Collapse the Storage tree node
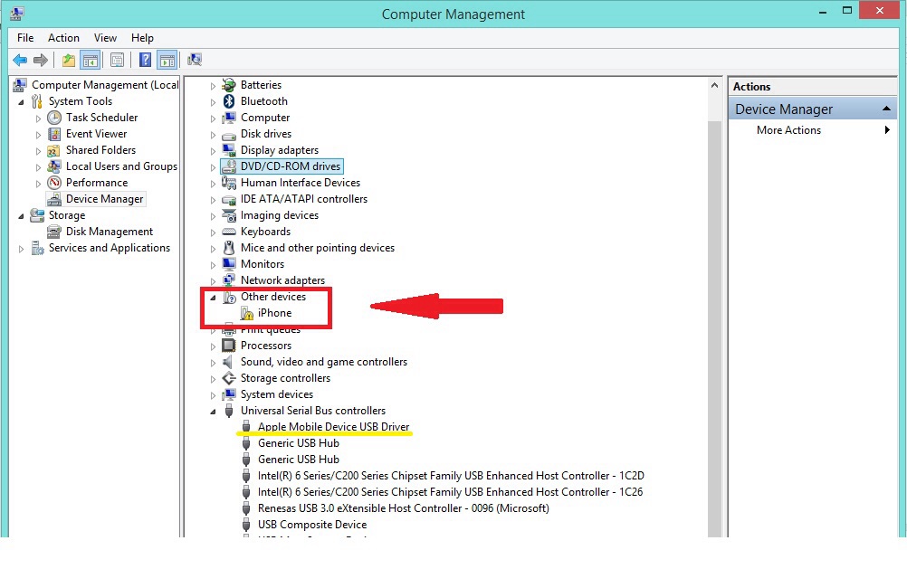This screenshot has width=907, height=588. pyautogui.click(x=22, y=215)
